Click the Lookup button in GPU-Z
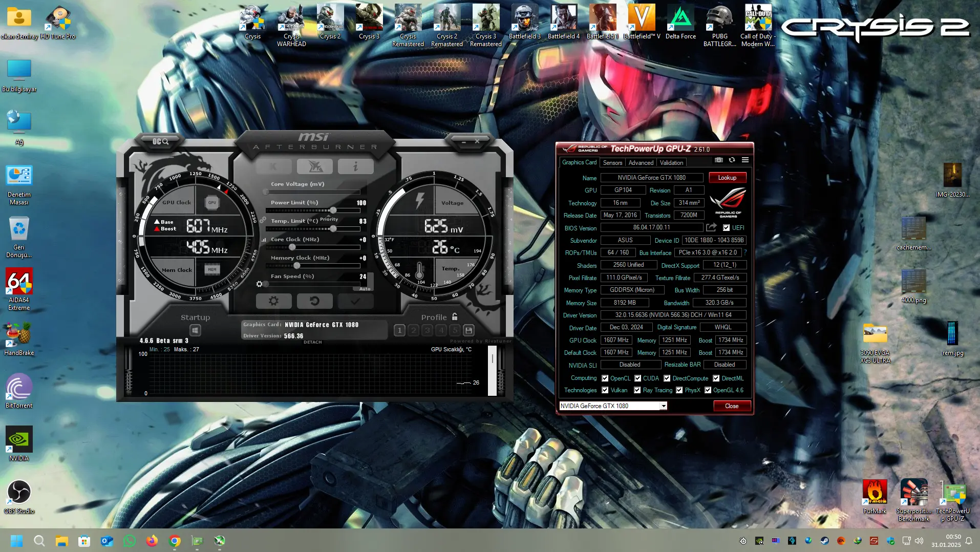The width and height of the screenshot is (980, 552). coord(727,178)
